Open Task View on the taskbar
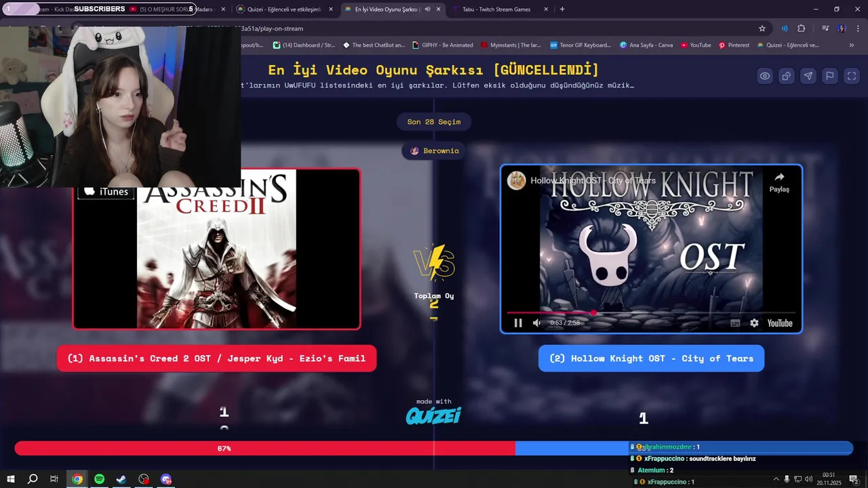The image size is (868, 488). pyautogui.click(x=54, y=479)
